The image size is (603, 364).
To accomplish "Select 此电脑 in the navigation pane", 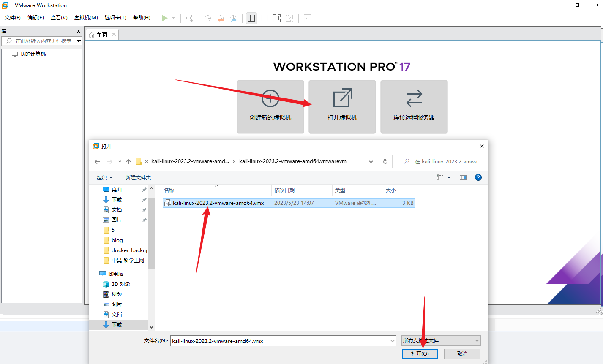I will coord(115,274).
